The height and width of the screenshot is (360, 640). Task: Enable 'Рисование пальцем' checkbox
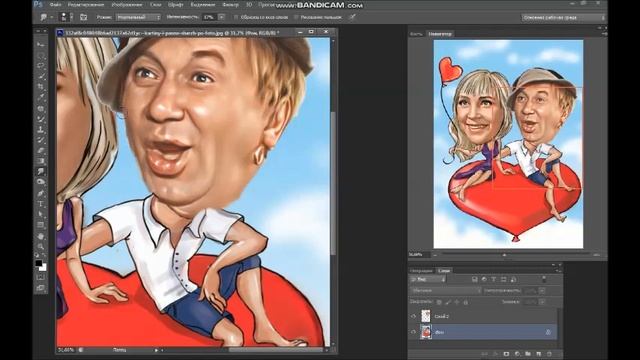tap(296, 18)
